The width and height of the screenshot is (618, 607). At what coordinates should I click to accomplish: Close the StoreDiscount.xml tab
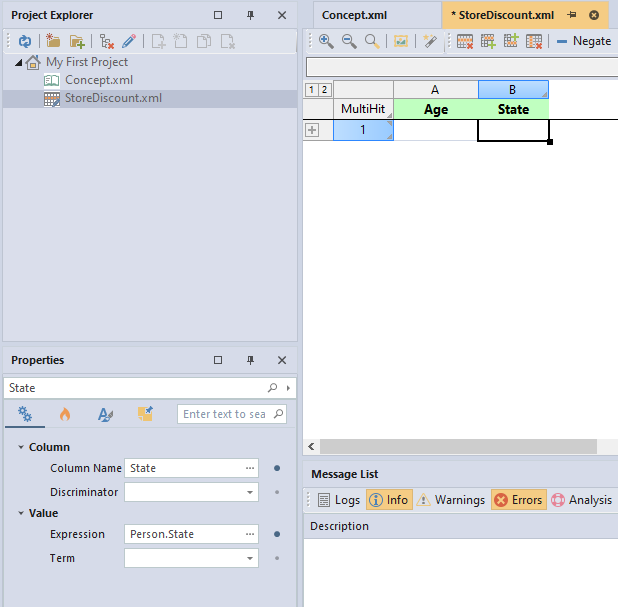(x=594, y=15)
